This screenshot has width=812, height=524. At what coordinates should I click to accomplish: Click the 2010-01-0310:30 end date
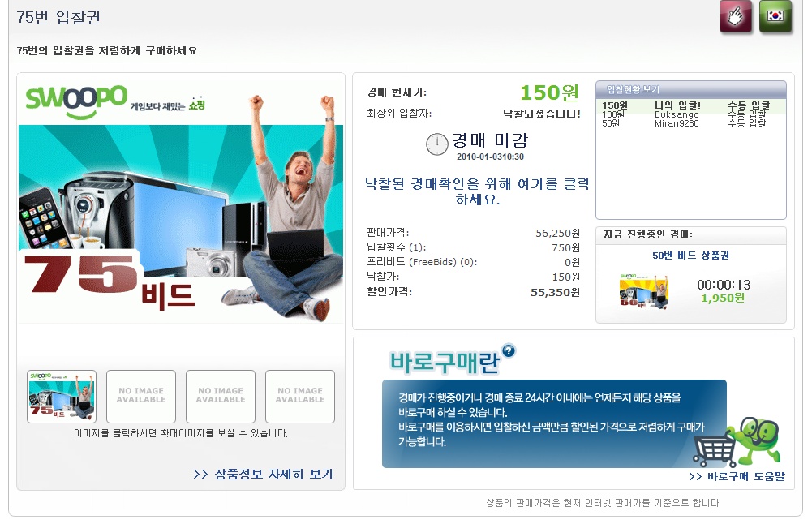click(490, 157)
